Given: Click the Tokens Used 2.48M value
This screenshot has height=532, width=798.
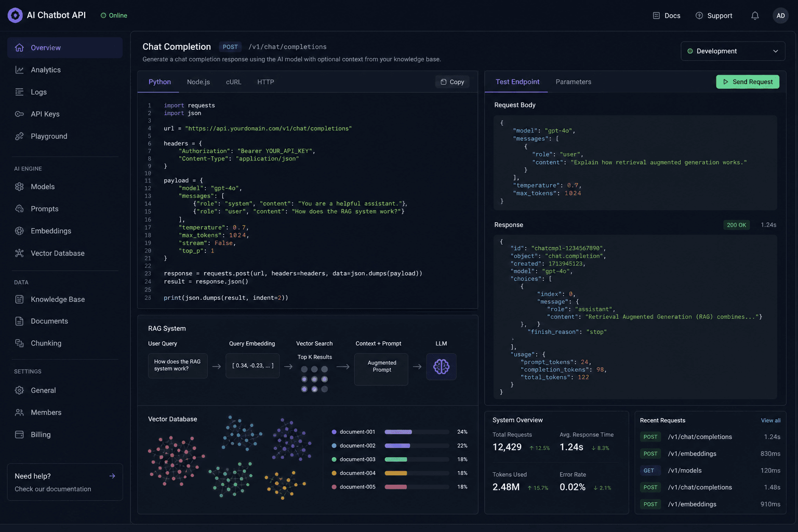Looking at the screenshot, I should (x=506, y=487).
